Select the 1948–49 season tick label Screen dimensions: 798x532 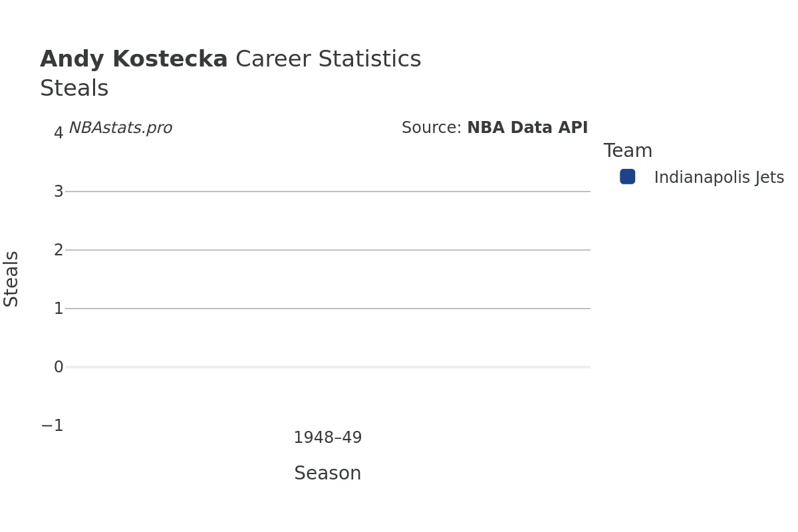coord(327,438)
